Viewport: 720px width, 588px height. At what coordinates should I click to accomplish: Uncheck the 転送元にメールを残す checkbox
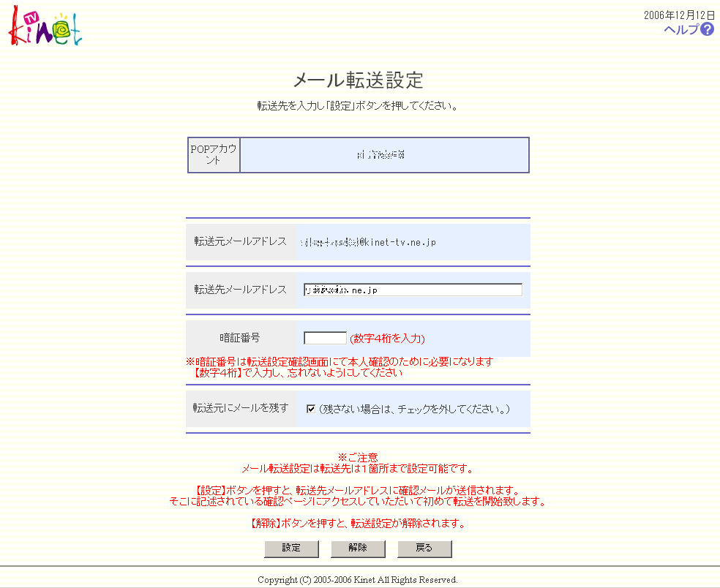pyautogui.click(x=310, y=409)
